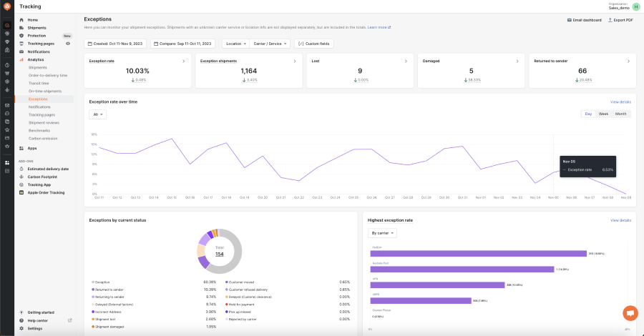Open the Carbon Footprint add-on icon
This screenshot has width=644, height=336.
tap(21, 177)
